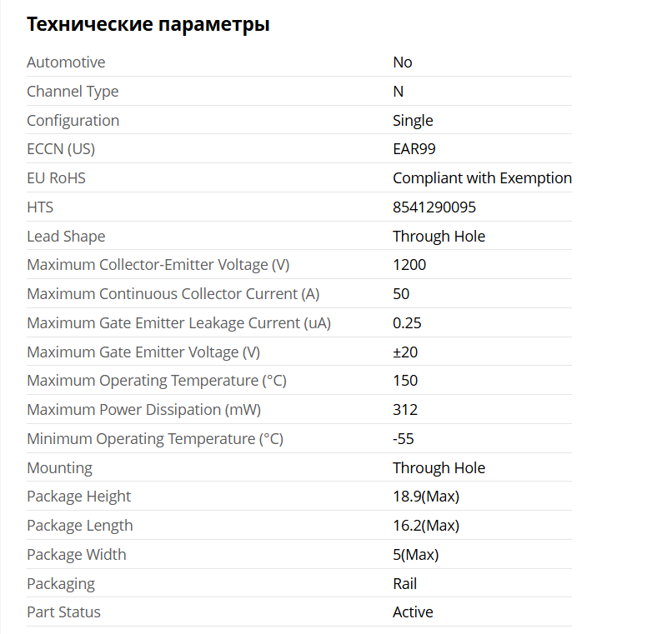Click Minimum Operating Temperature value -55
The image size is (672, 634).
coord(404,439)
